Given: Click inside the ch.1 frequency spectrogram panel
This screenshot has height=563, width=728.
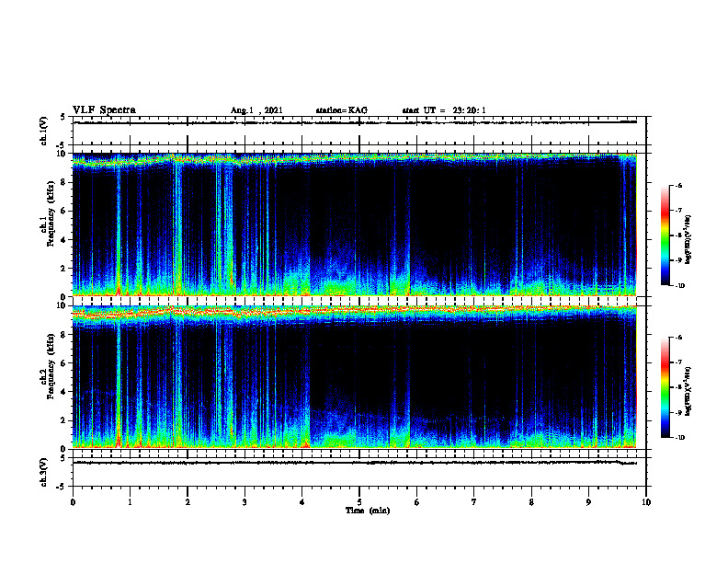Looking at the screenshot, I should tap(354, 224).
